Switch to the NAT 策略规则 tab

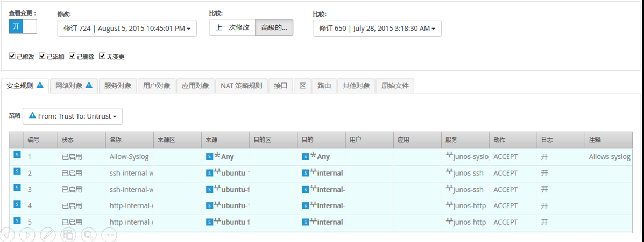(241, 86)
